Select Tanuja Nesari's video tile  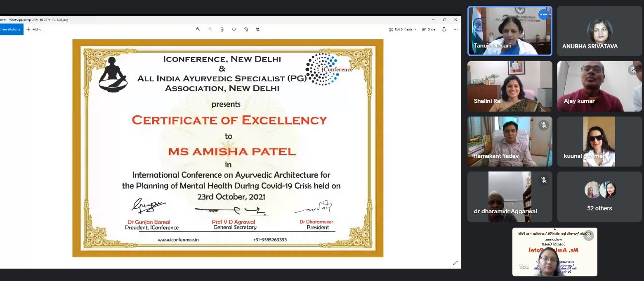[x=510, y=31]
